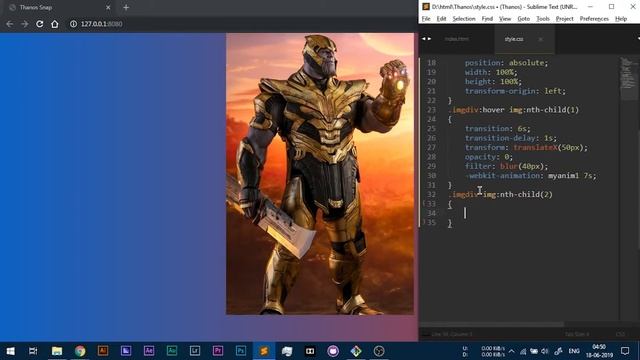The height and width of the screenshot is (360, 640).
Task: Open the volume control in the system tray
Action: pyautogui.click(x=545, y=351)
